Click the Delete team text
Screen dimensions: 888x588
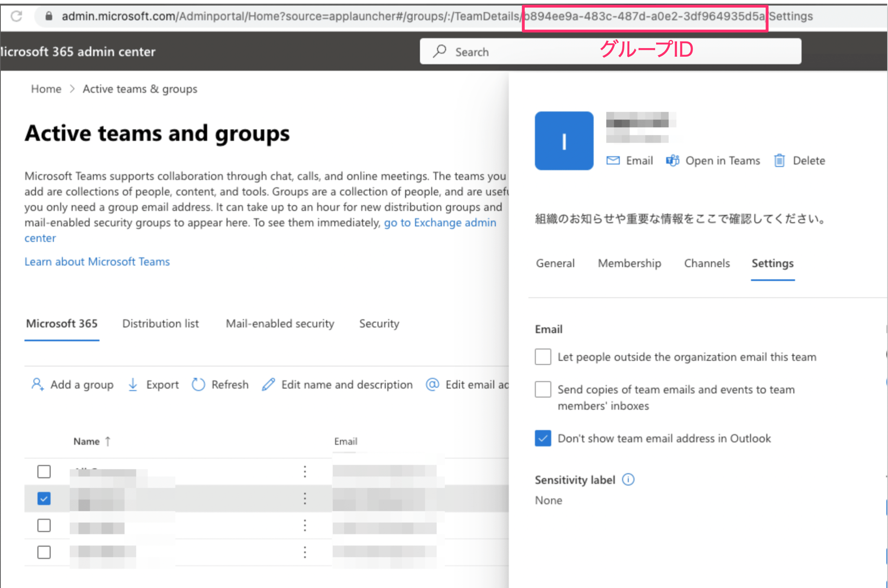pos(809,161)
